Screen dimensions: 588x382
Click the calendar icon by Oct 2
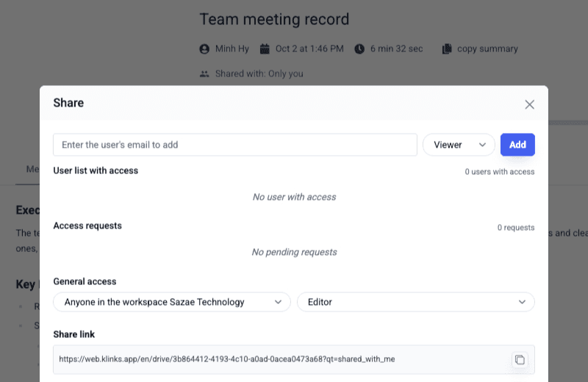[265, 48]
